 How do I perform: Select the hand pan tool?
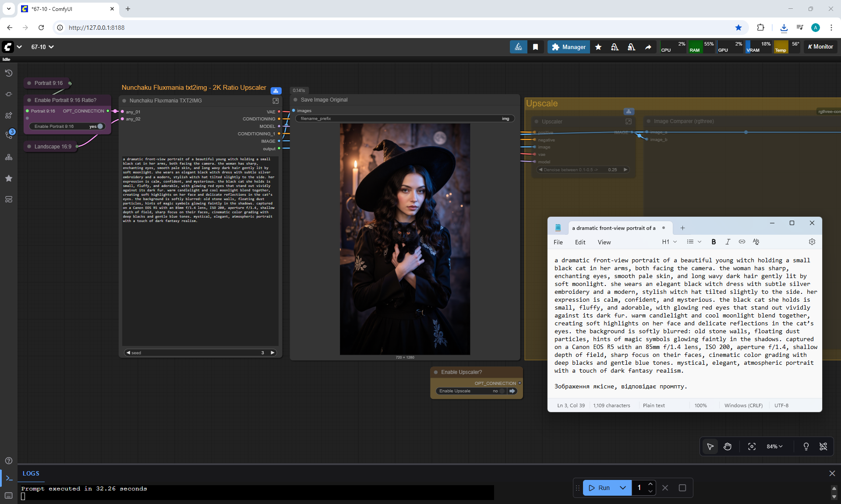pyautogui.click(x=728, y=446)
